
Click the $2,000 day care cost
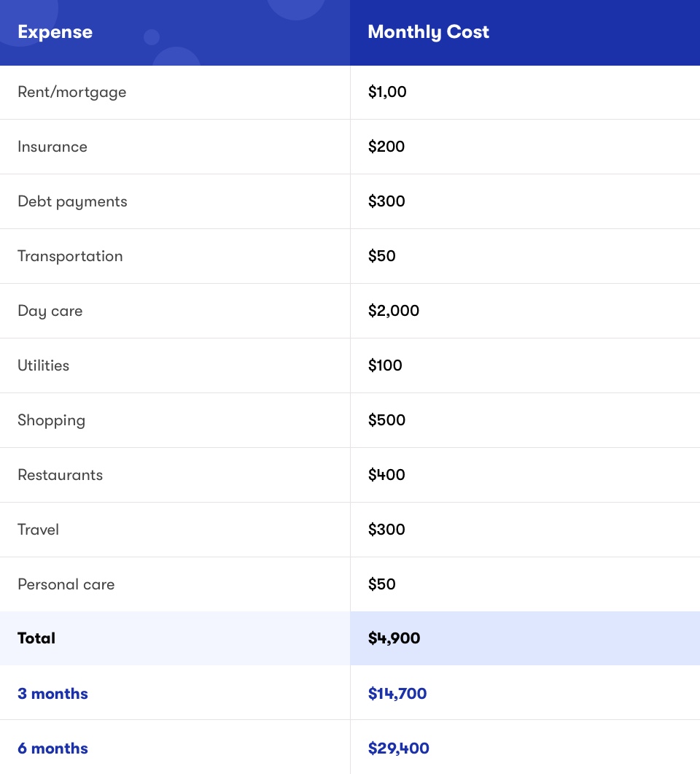click(x=394, y=311)
